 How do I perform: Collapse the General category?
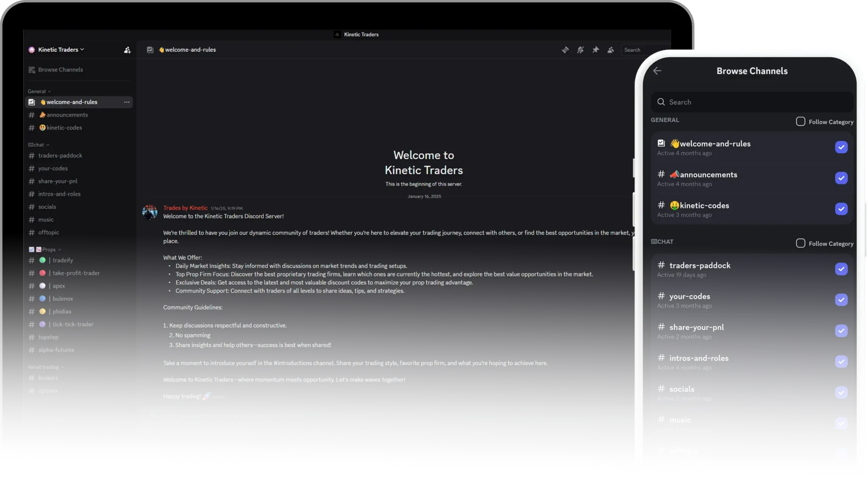click(x=39, y=91)
